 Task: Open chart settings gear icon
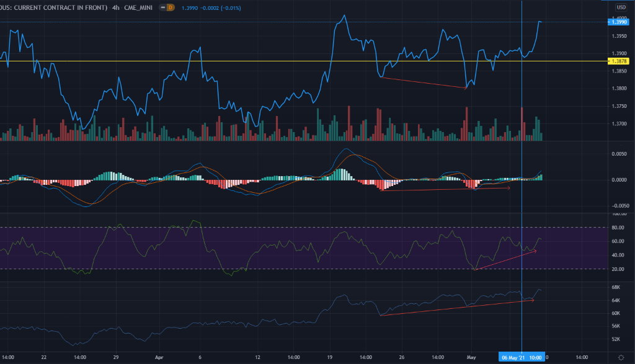621,358
